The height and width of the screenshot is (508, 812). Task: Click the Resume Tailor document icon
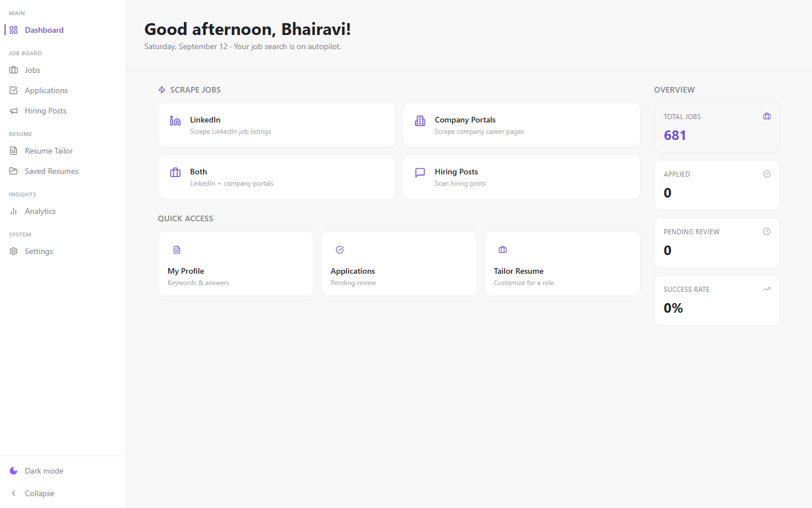[14, 151]
